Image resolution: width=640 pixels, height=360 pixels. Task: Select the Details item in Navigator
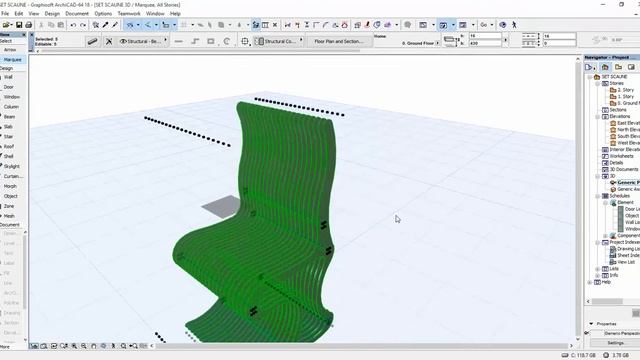pyautogui.click(x=616, y=163)
